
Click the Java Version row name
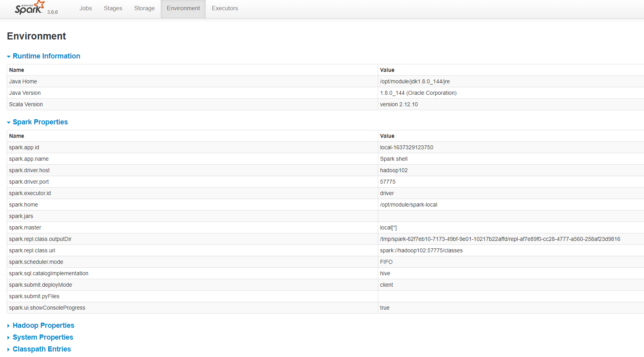[x=25, y=93]
